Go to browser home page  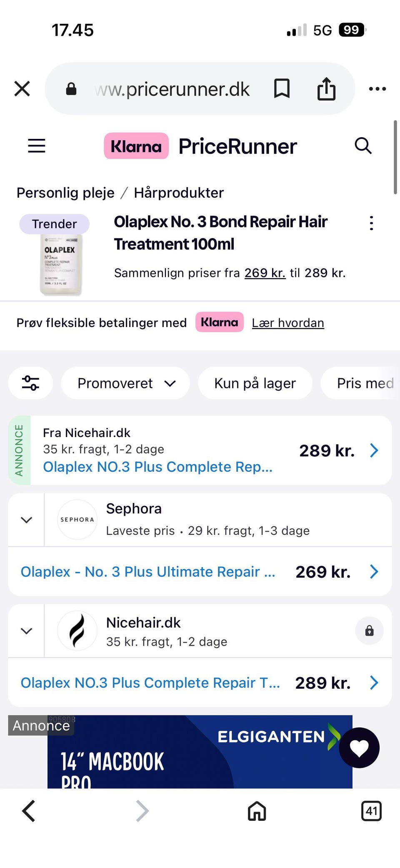pos(257,811)
